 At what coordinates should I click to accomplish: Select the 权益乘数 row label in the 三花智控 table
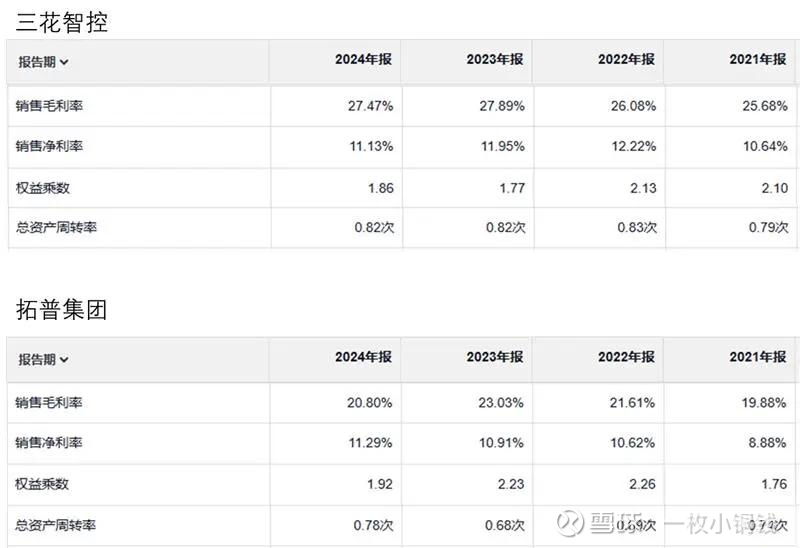point(42,187)
